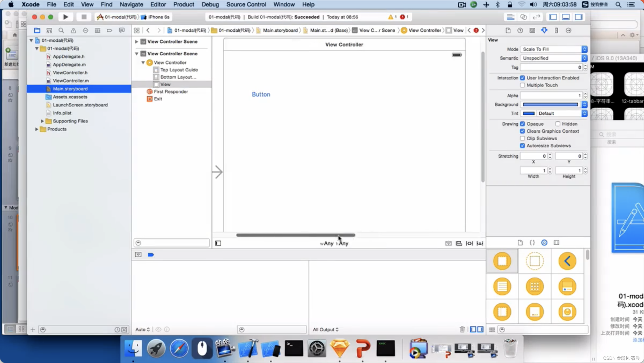Show the Code Snippet library
This screenshot has width=644, height=363.
point(532,243)
